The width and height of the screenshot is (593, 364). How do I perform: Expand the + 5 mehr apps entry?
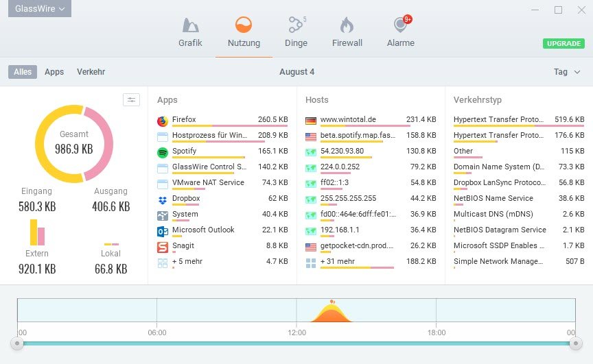(x=222, y=263)
